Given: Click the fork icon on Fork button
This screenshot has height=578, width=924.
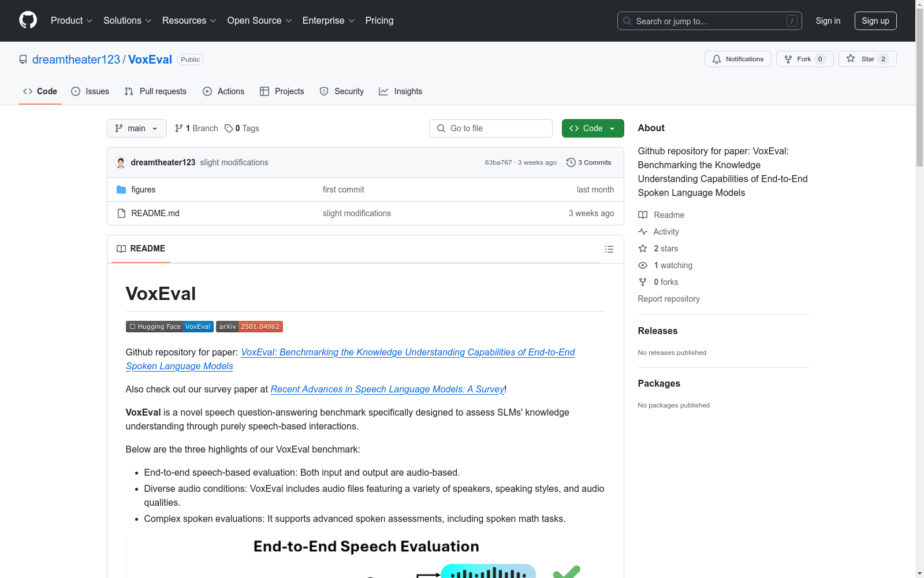Looking at the screenshot, I should pos(788,59).
